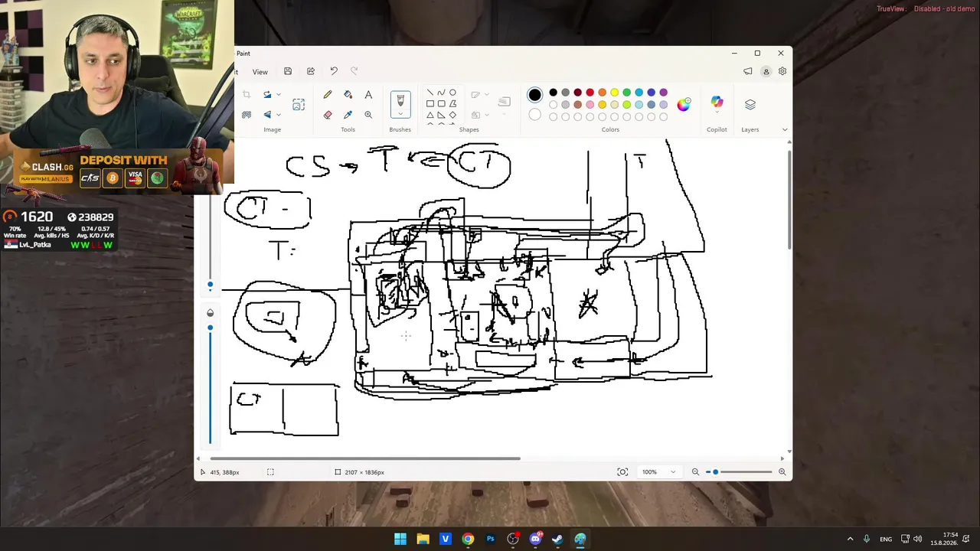Pick the green color swatch
Screen dimensions: 980x551
coord(626,93)
